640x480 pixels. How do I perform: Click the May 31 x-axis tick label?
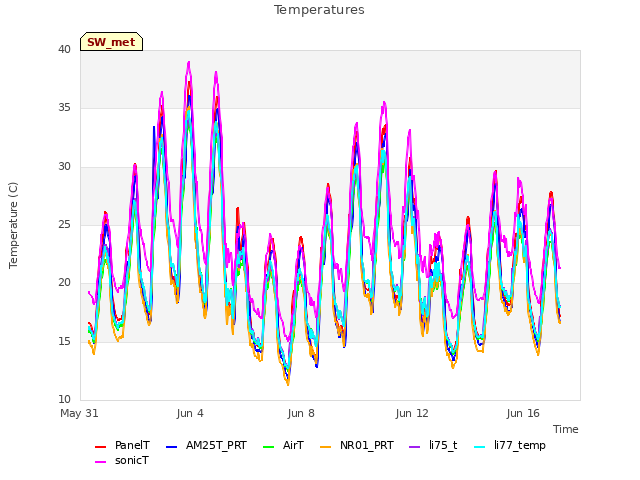click(x=79, y=413)
